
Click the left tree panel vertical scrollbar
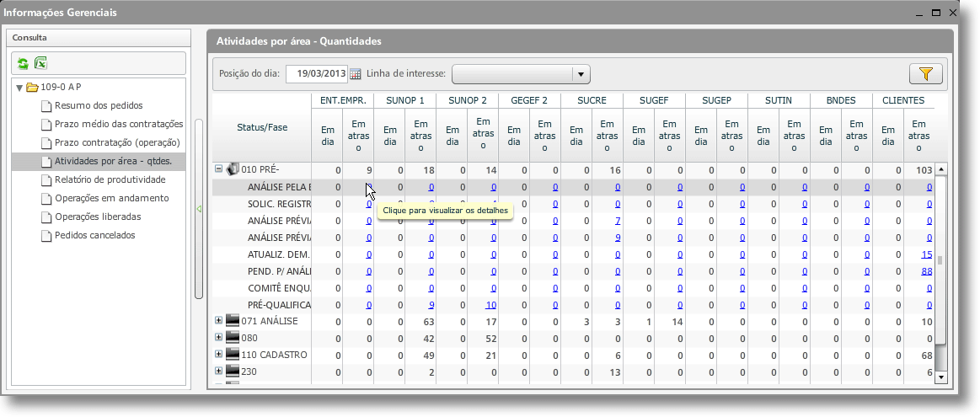coord(199,209)
